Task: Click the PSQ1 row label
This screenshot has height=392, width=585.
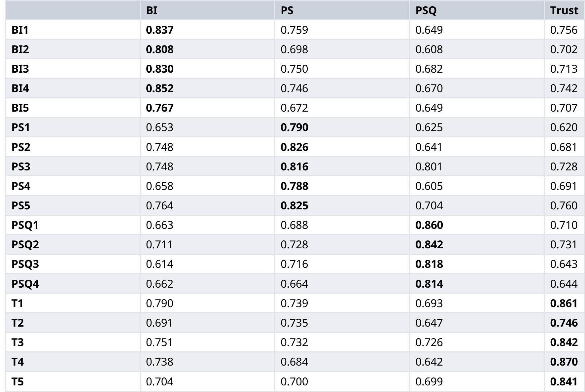Action: click(25, 225)
